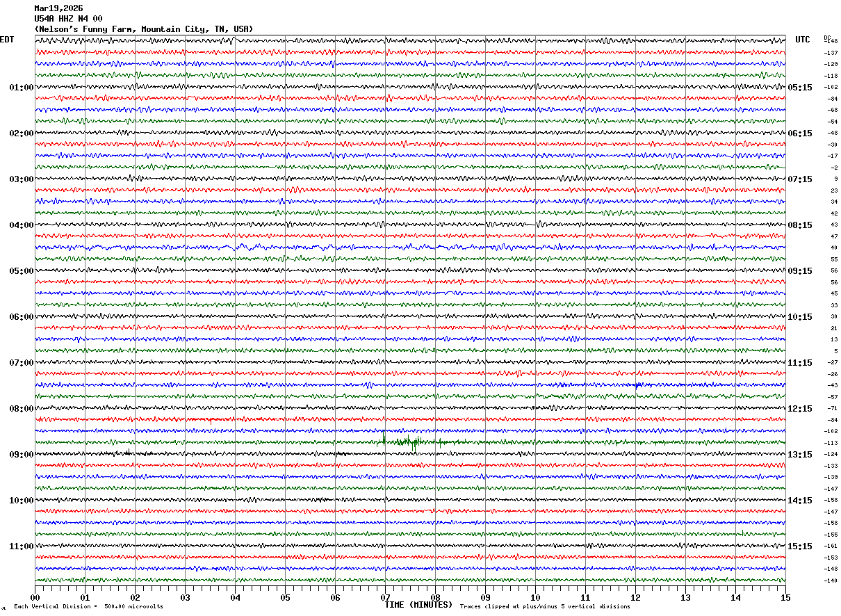Click minute 07 on the time axis
This screenshot has height=616, width=841.
click(385, 597)
